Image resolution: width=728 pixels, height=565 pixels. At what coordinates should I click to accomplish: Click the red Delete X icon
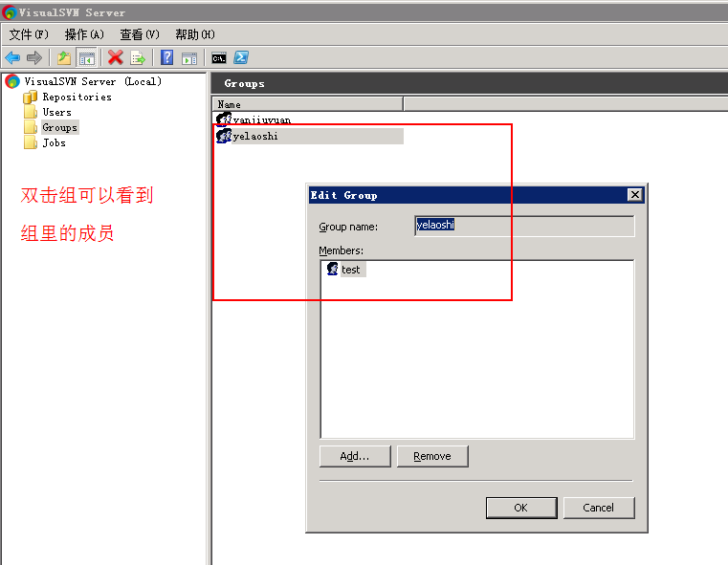click(x=116, y=58)
